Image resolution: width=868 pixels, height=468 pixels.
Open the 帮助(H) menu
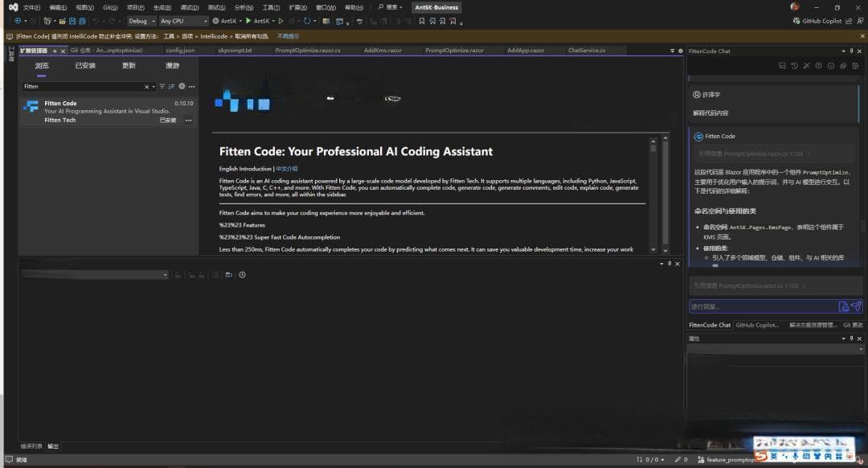(x=354, y=7)
